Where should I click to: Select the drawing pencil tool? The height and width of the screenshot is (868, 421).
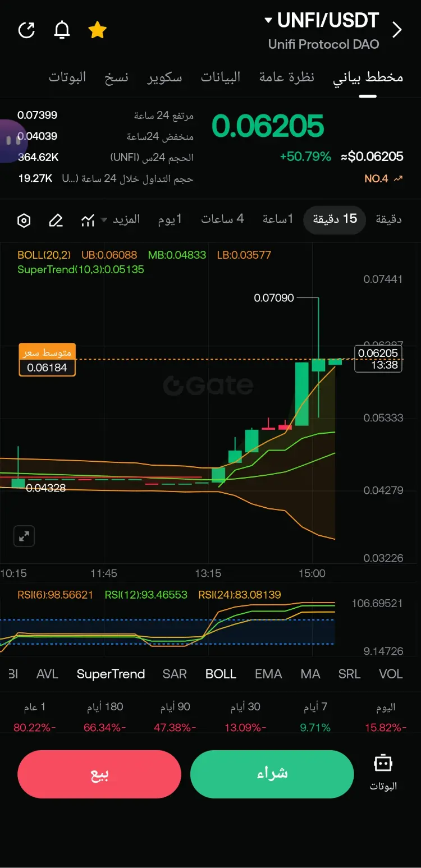56,221
